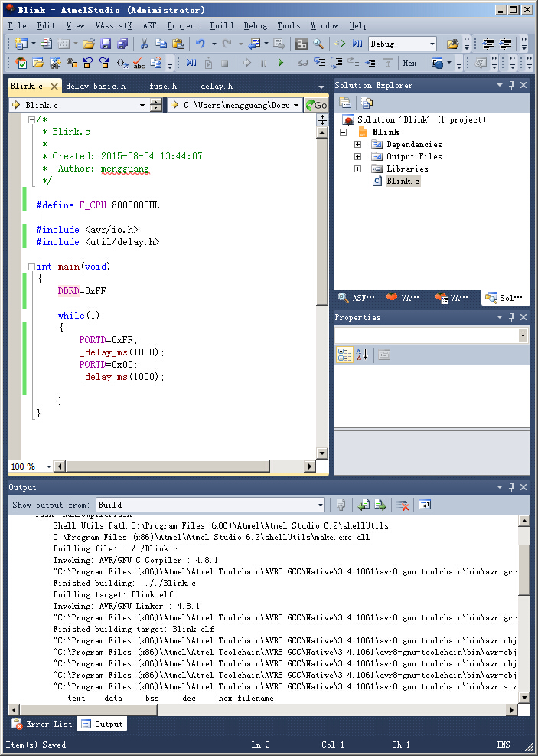Cut selection with the scissors icon
This screenshot has height=756, width=538.
pos(144,44)
